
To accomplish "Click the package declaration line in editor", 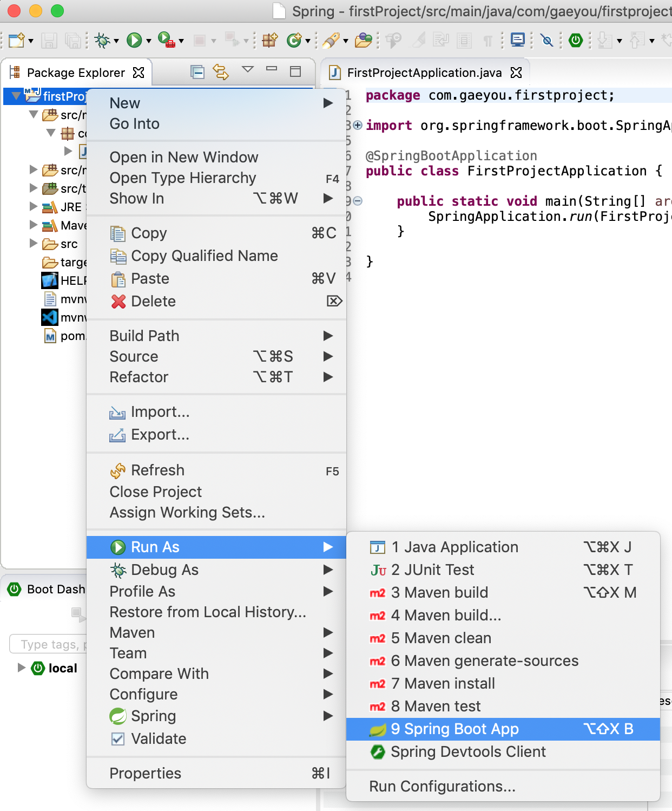I will 490,96.
